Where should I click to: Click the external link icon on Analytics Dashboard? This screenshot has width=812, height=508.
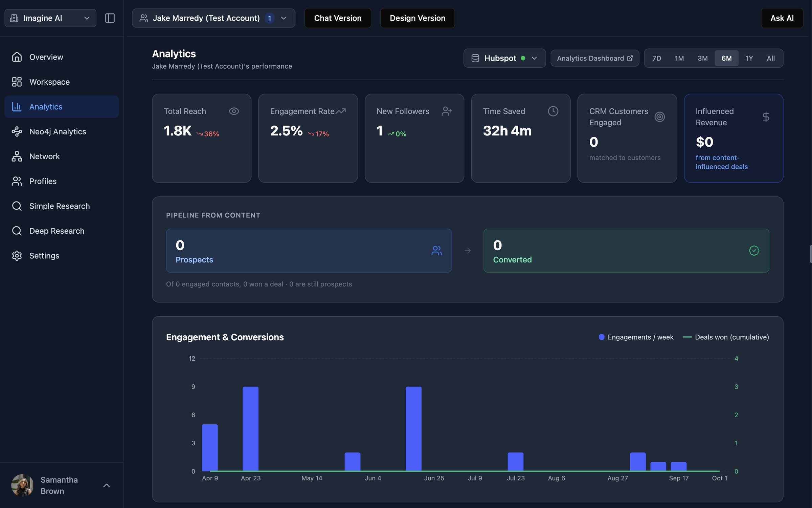[630, 58]
